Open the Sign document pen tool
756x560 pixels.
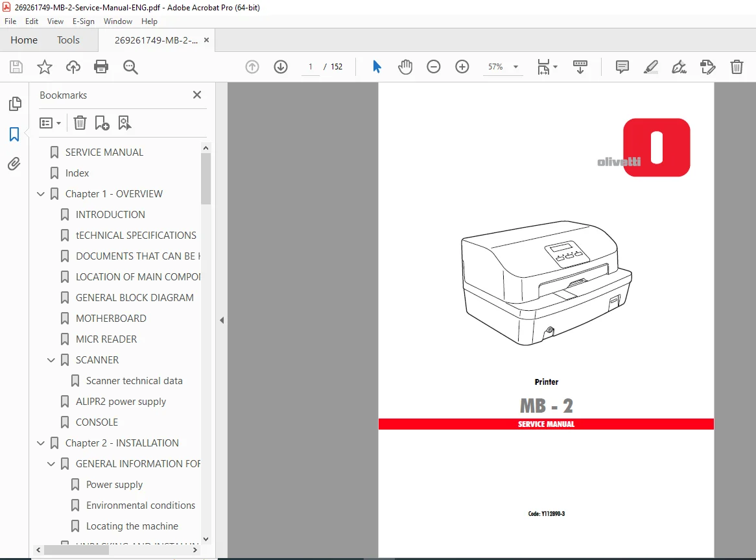pyautogui.click(x=679, y=67)
